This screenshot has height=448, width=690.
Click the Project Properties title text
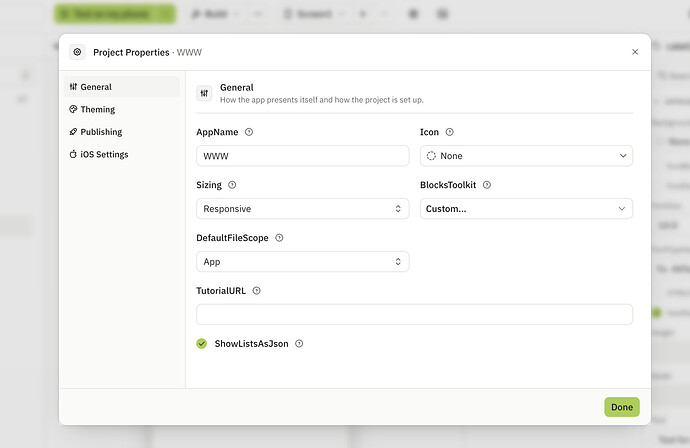click(x=131, y=52)
